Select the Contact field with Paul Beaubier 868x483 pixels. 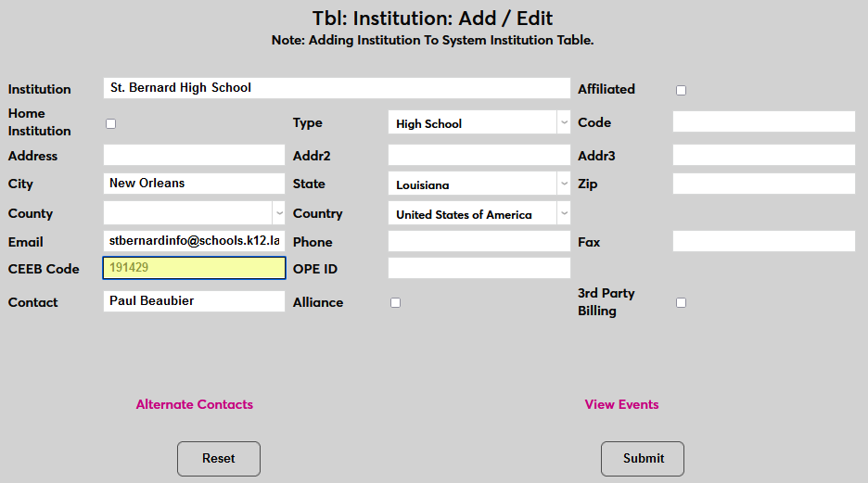tap(194, 301)
